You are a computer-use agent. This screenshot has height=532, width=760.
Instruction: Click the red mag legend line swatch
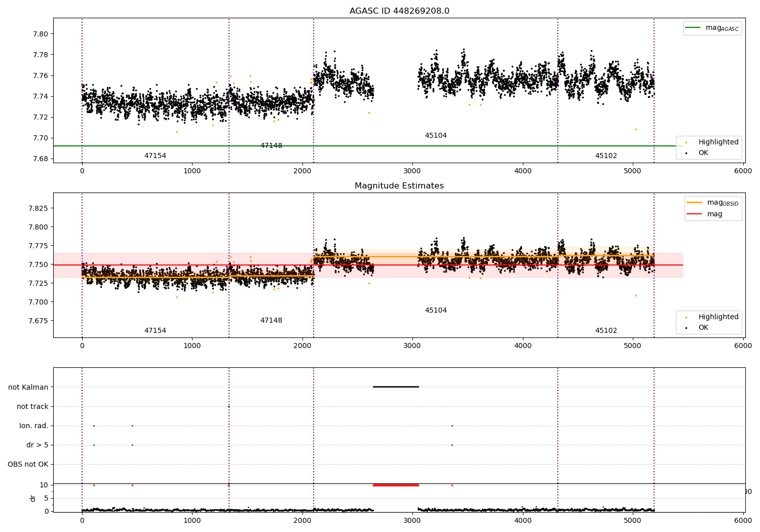[x=694, y=214]
